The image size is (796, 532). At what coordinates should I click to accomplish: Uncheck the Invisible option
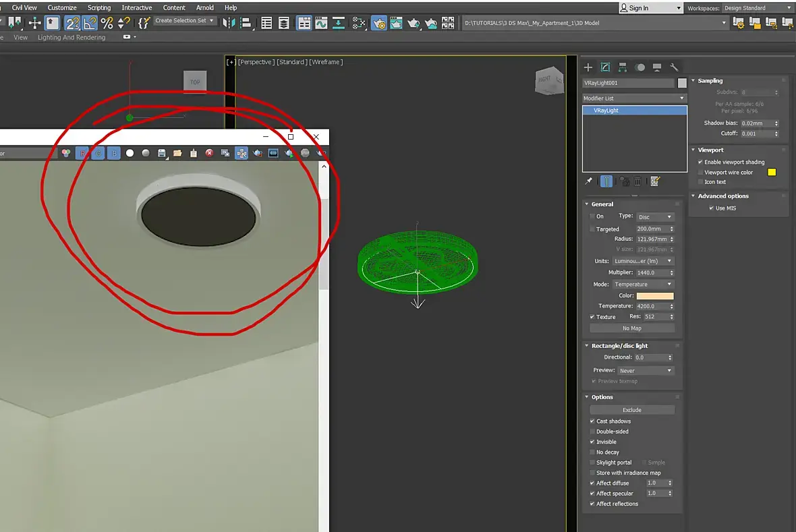point(592,442)
